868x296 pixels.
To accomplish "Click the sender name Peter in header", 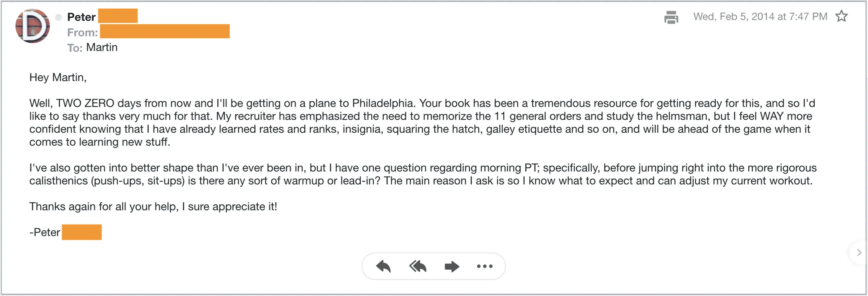I will click(81, 17).
